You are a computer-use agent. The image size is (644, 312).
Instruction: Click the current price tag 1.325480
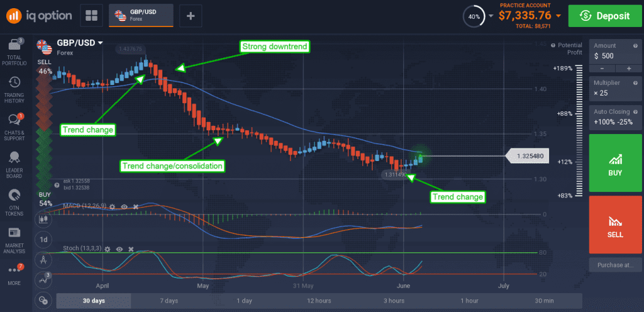click(528, 156)
